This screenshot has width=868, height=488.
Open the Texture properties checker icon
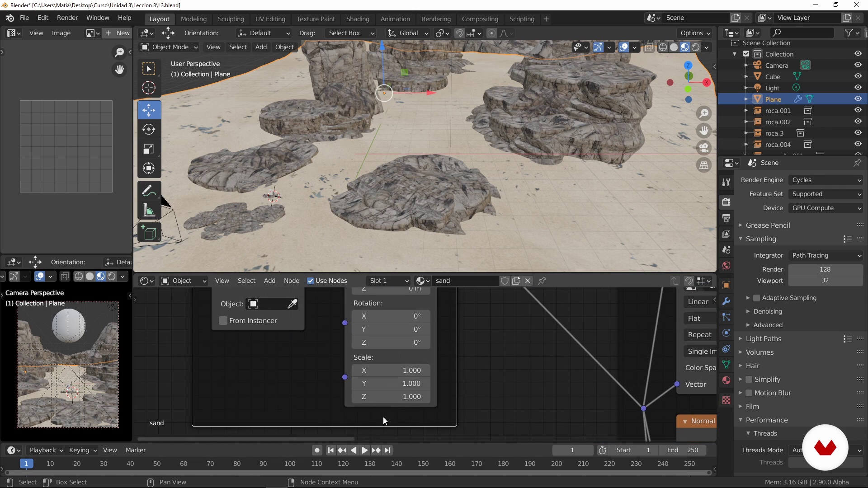click(726, 400)
